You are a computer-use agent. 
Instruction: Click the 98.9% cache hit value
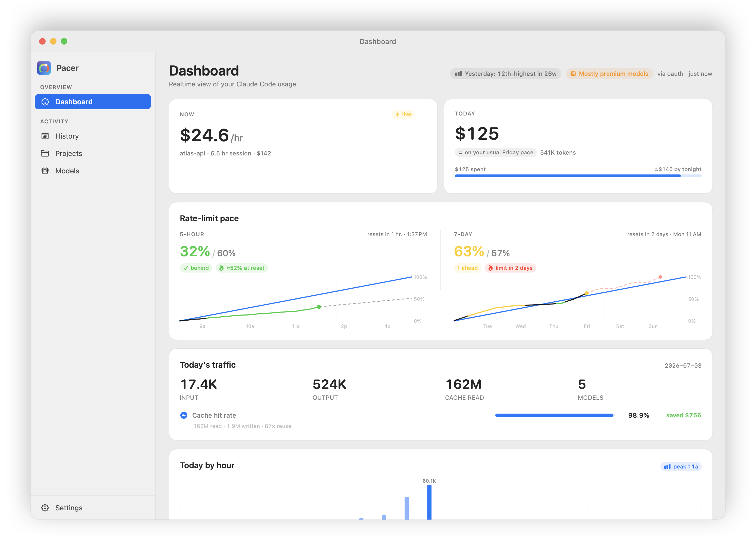click(x=639, y=415)
